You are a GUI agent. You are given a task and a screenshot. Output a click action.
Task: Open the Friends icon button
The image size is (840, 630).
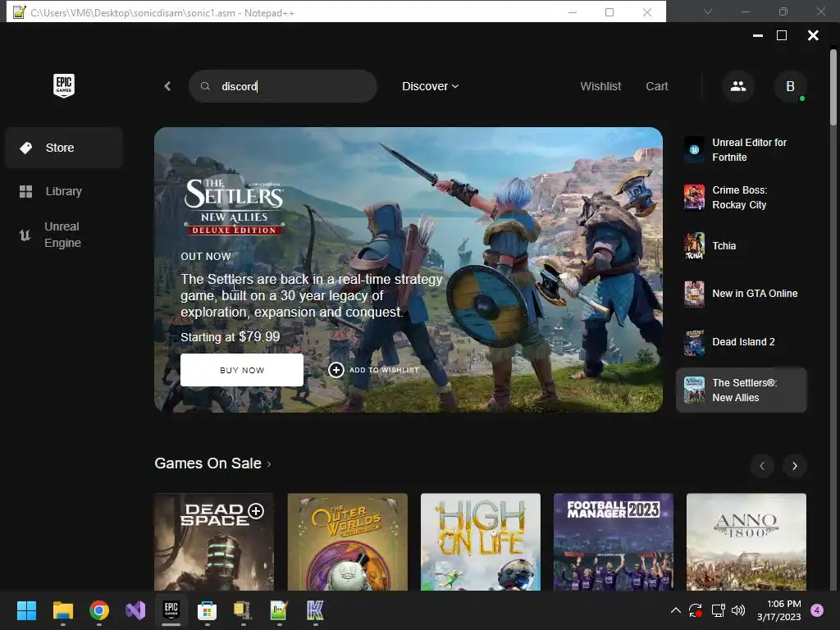[738, 86]
